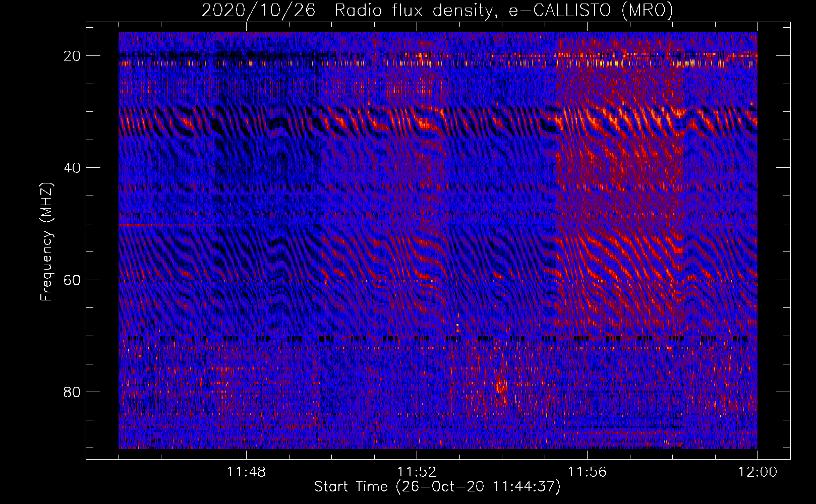
Task: Click the bright burst spot near 80 MHz
Action: [501, 386]
